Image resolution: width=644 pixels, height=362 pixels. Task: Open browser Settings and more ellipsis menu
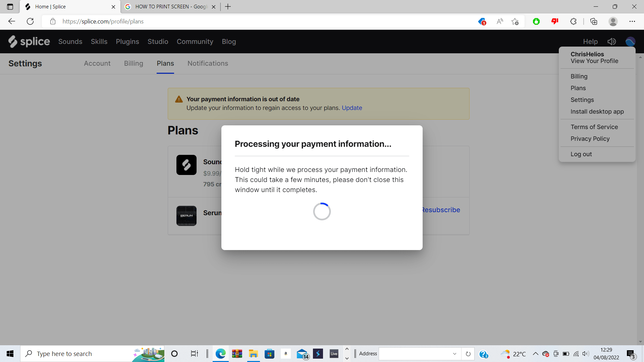coord(632,21)
